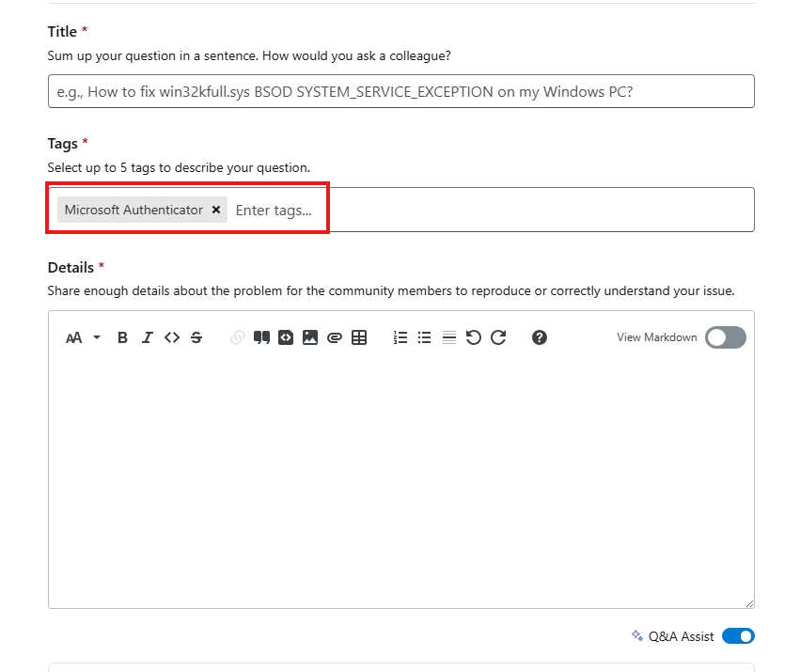Image resolution: width=800 pixels, height=672 pixels.
Task: Open the font size dropdown arrow
Action: click(x=97, y=337)
